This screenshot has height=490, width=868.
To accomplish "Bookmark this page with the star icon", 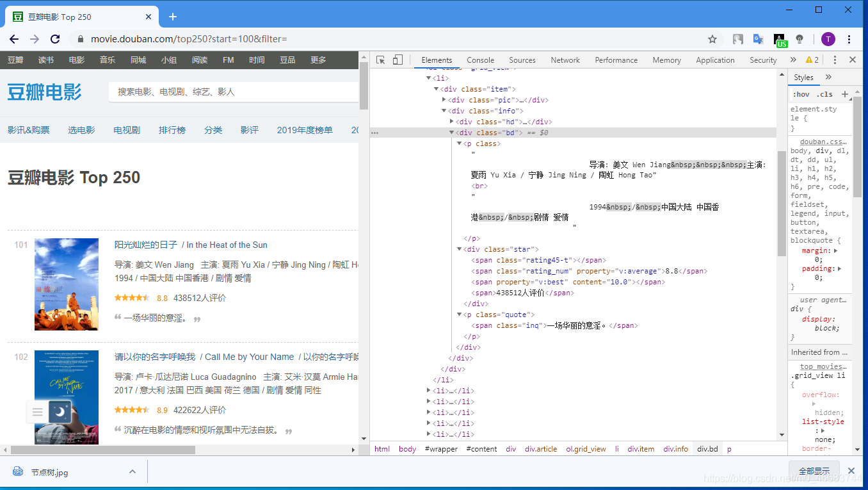I will [712, 39].
